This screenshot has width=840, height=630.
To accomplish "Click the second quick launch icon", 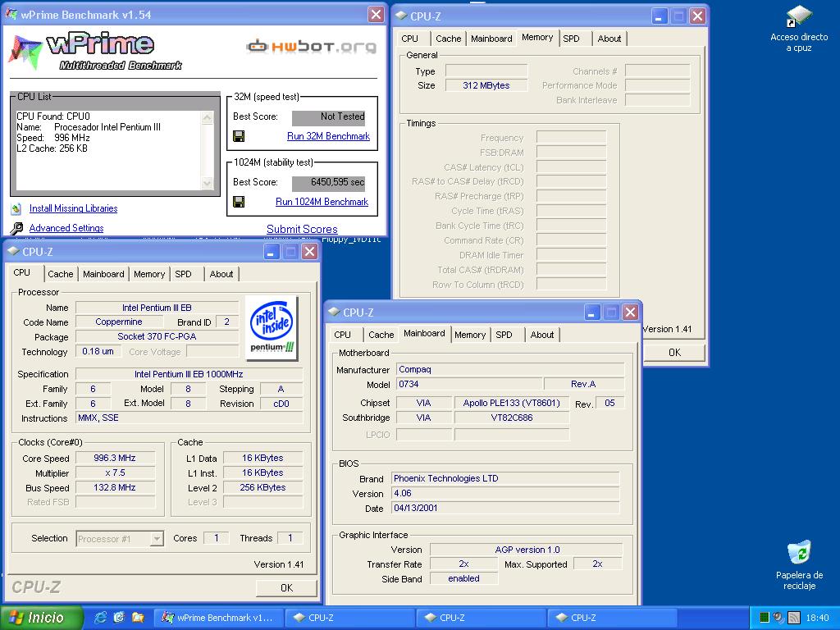I will click(119, 618).
